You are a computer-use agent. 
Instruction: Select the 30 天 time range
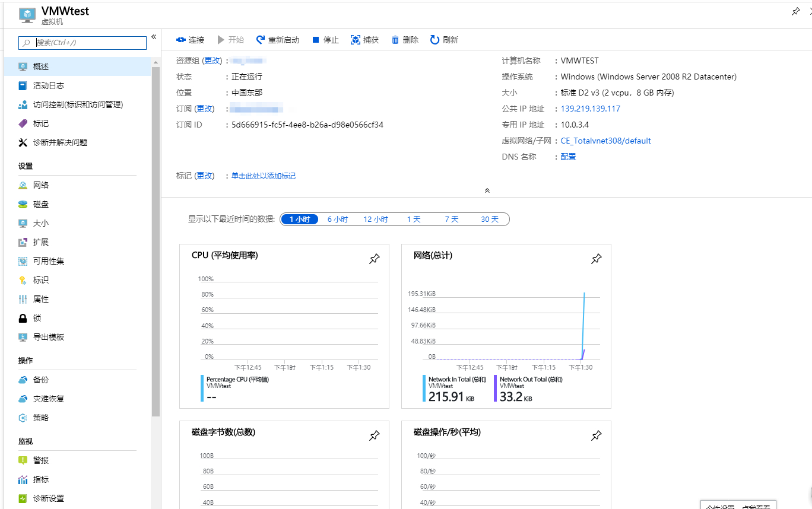pos(490,219)
